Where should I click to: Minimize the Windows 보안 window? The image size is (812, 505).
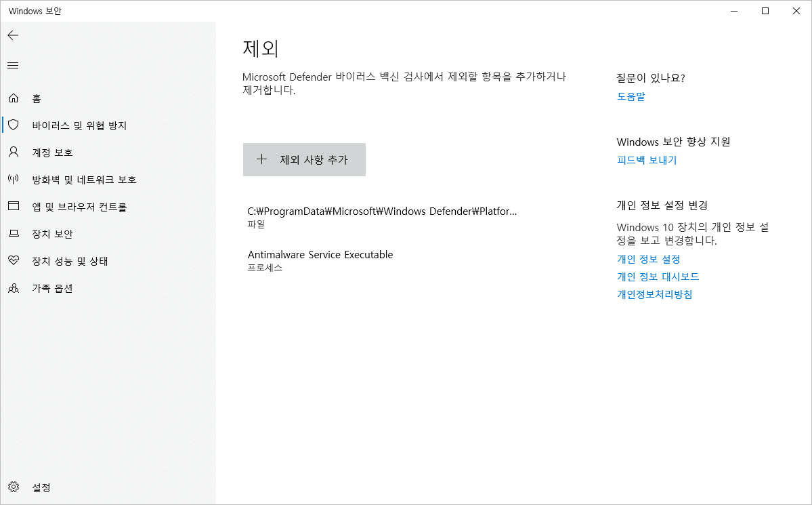pyautogui.click(x=734, y=11)
